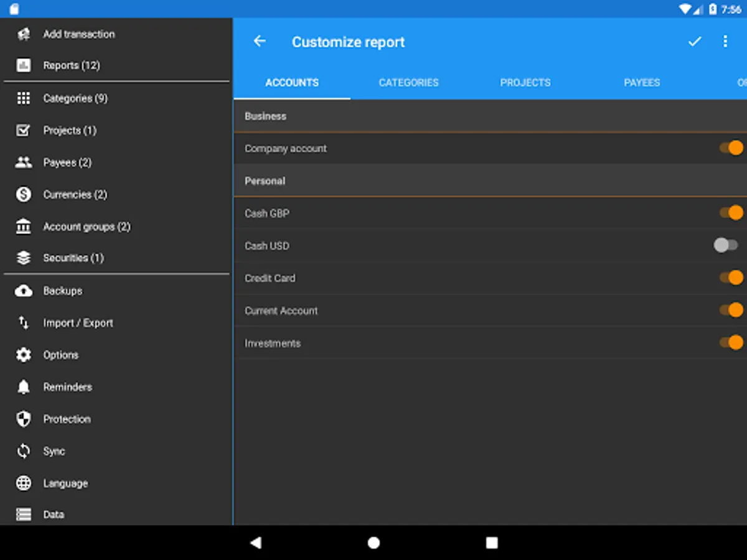Click the Currencies dollar icon

point(24,195)
